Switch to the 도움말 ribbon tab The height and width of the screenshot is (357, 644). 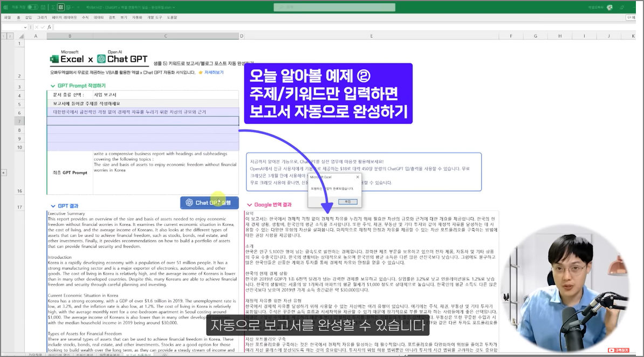tap(172, 18)
